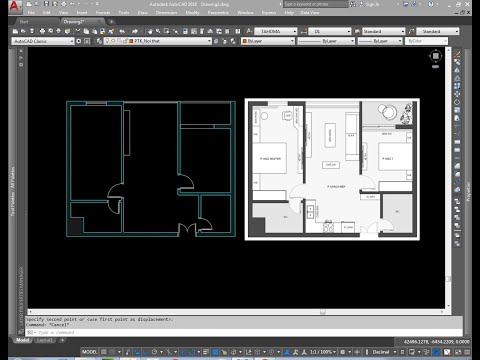Open the AutoCAD application menu (red A)
480x360 pixels.
click(x=14, y=6)
